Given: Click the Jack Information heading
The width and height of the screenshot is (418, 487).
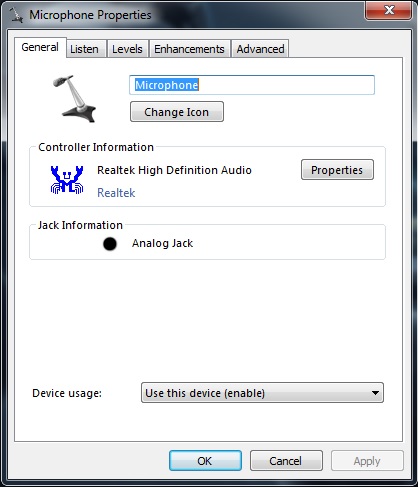Looking at the screenshot, I should click(x=80, y=225).
